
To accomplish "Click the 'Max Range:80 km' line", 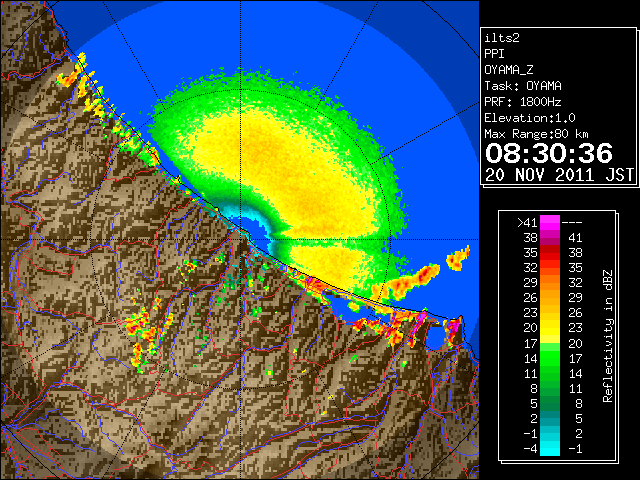I will [x=536, y=134].
